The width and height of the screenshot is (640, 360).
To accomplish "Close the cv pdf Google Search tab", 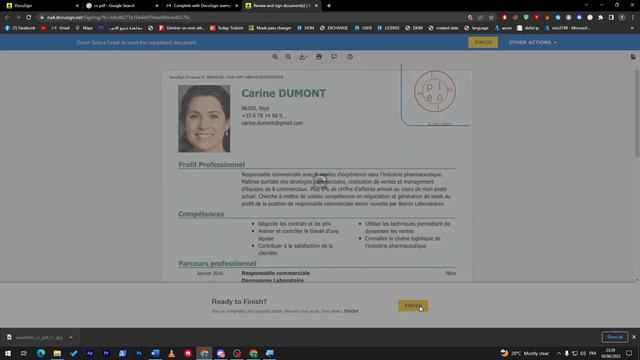I will pyautogui.click(x=157, y=6).
